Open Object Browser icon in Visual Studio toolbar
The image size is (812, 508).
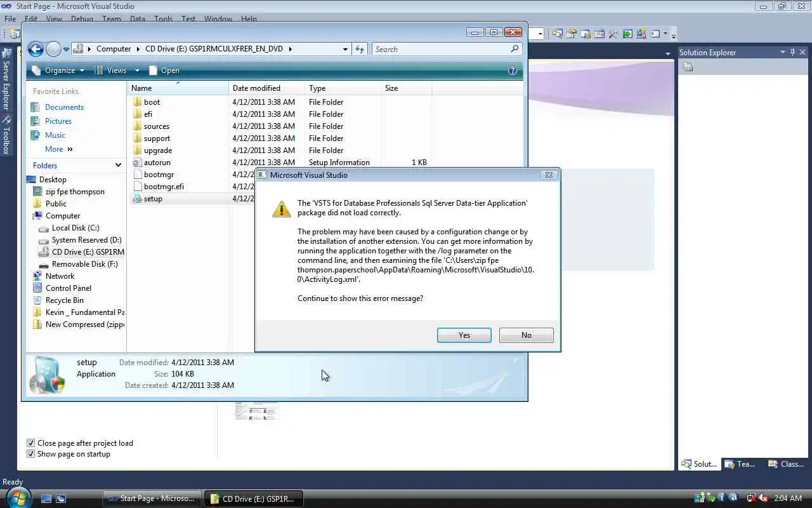pos(599,34)
